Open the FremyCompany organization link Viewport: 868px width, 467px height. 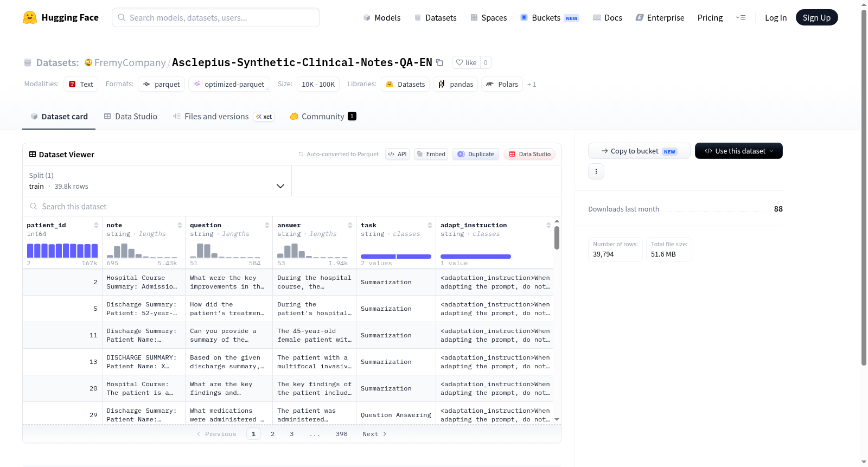130,63
